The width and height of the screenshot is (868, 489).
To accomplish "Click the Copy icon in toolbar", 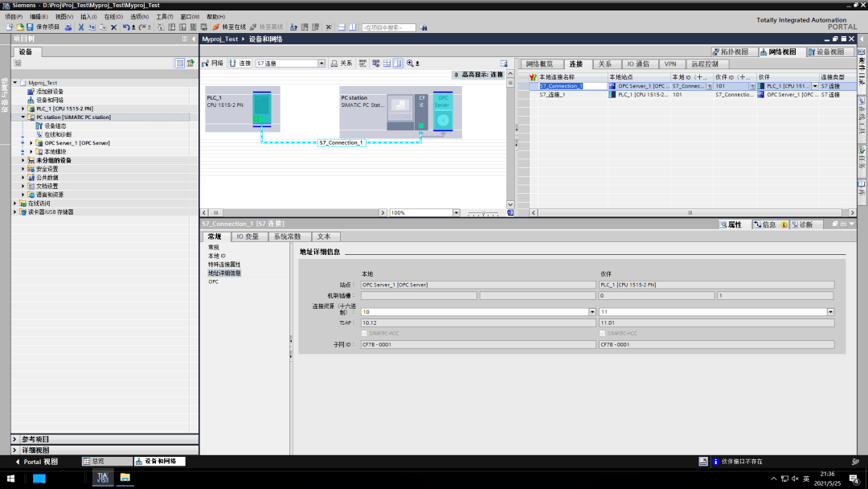I will pos(92,27).
